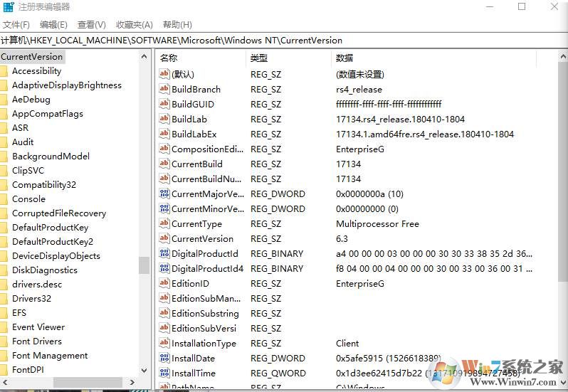Select the BackgroundModel key
This screenshot has width=568, height=392.
pos(51,157)
